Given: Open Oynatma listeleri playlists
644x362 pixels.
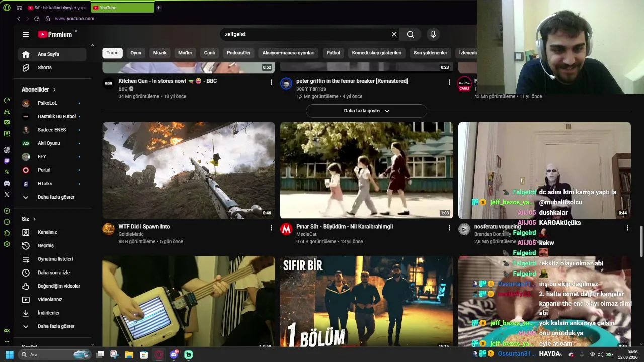Looking at the screenshot, I should pyautogui.click(x=52, y=259).
